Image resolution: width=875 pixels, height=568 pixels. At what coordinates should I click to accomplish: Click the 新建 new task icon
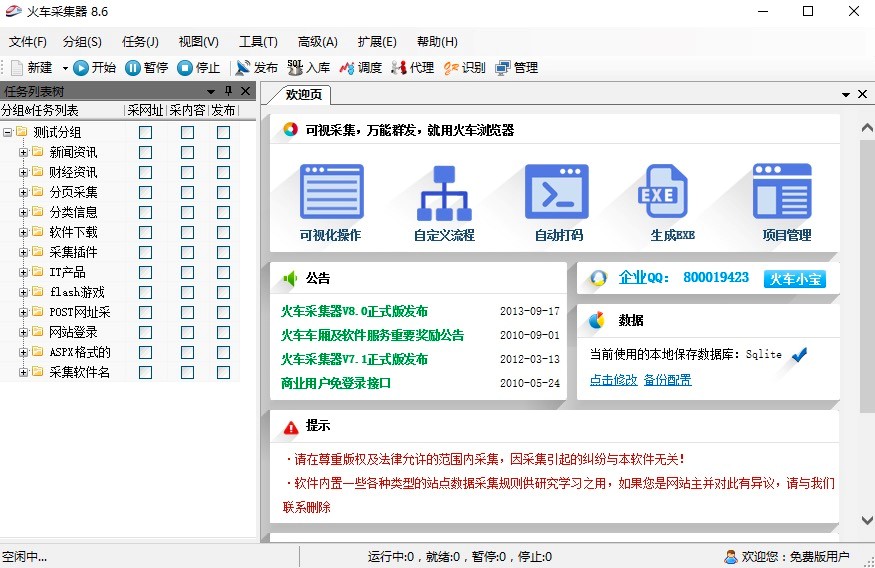(x=17, y=68)
